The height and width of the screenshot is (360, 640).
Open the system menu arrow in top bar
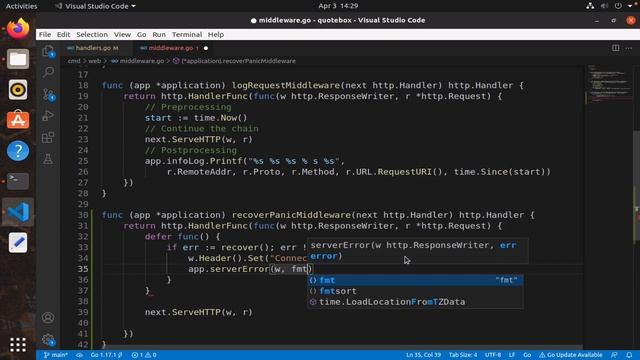click(x=630, y=6)
